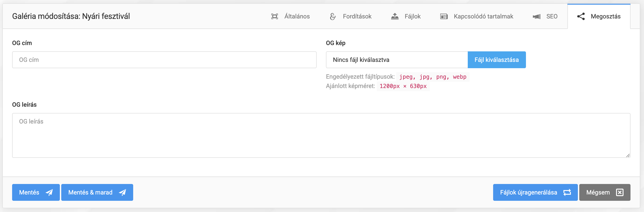Click the X icon on Mégsem
Screen dimensions: 644x212
point(620,192)
